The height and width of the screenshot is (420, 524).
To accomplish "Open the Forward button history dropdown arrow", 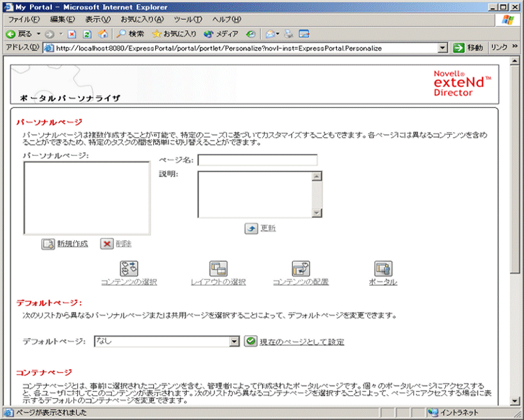I will click(61, 34).
